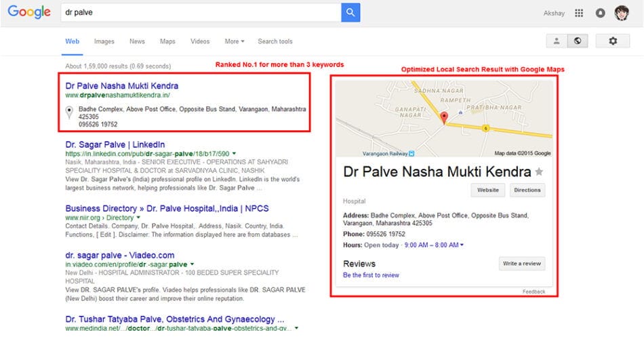Switch to the Maps tab
This screenshot has height=341, width=644.
click(167, 41)
